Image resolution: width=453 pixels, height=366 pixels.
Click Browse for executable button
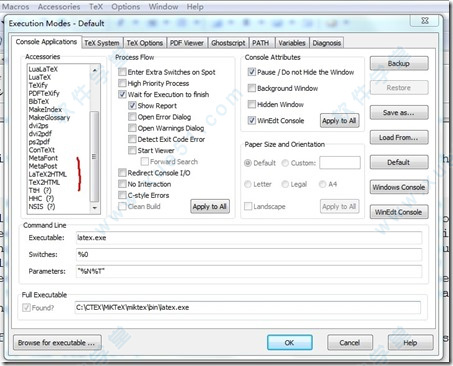[57, 343]
